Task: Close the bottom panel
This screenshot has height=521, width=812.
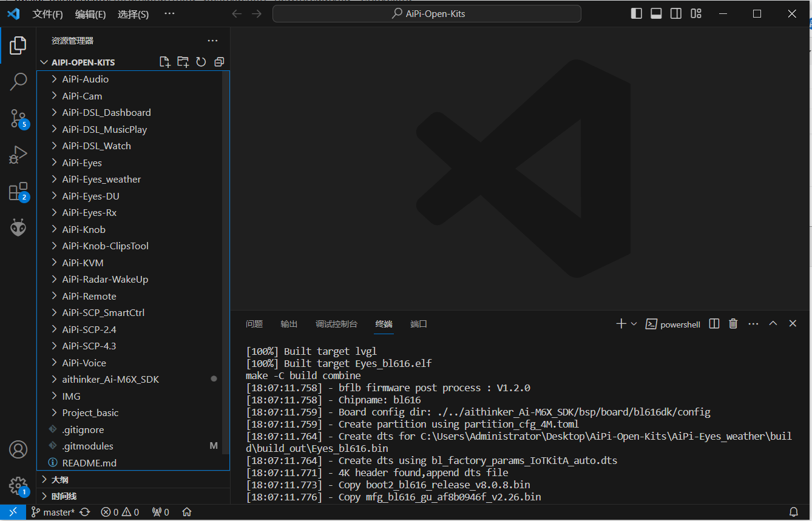Action: point(793,324)
